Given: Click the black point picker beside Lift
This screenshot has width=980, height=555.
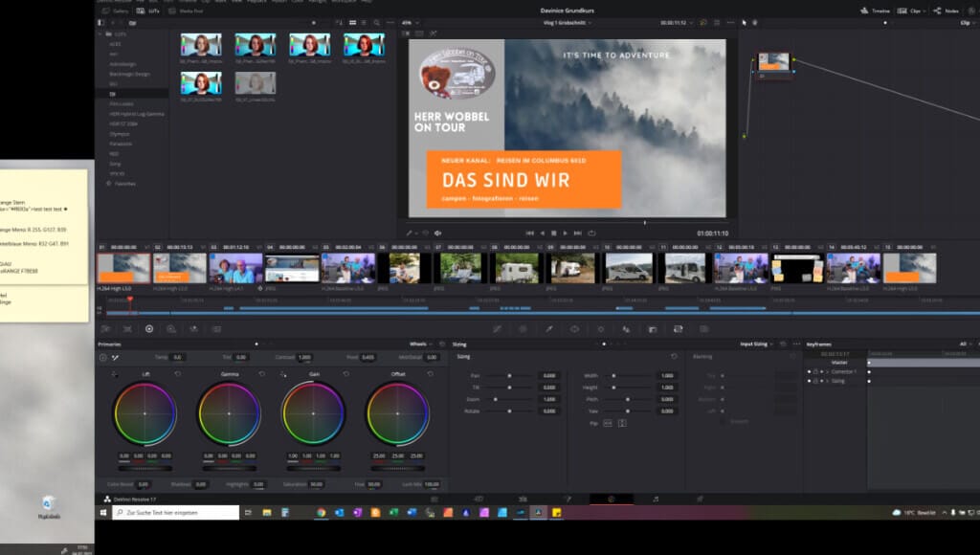Looking at the screenshot, I should tap(115, 374).
